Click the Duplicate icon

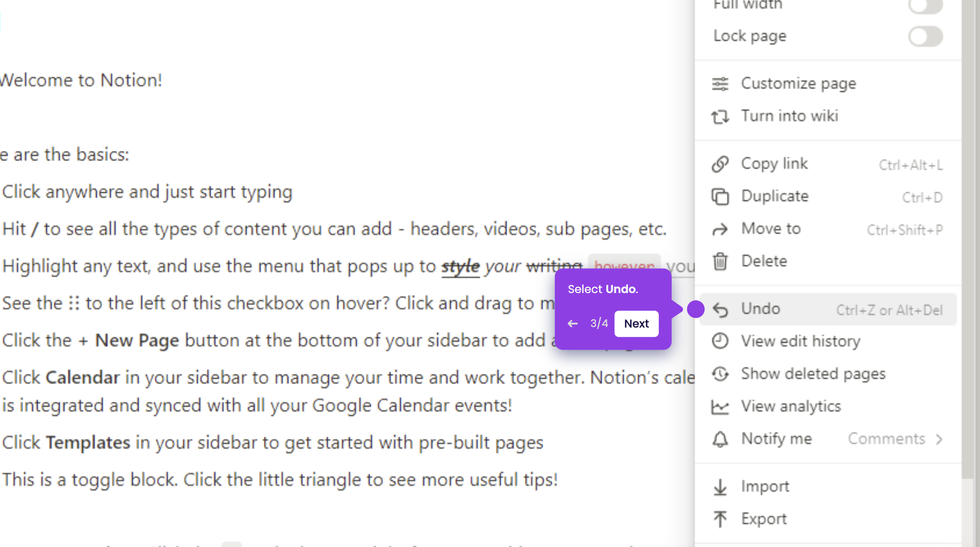click(721, 196)
